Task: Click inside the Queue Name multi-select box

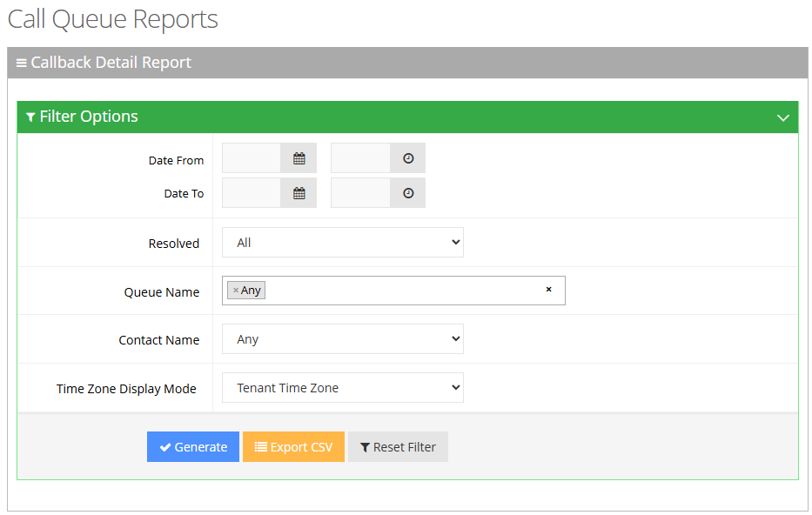Action: coord(400,291)
